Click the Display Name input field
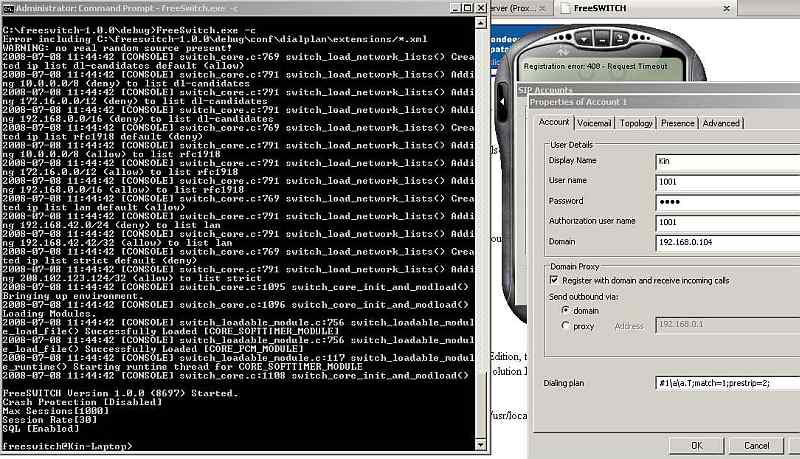The height and width of the screenshot is (459, 800). [727, 160]
